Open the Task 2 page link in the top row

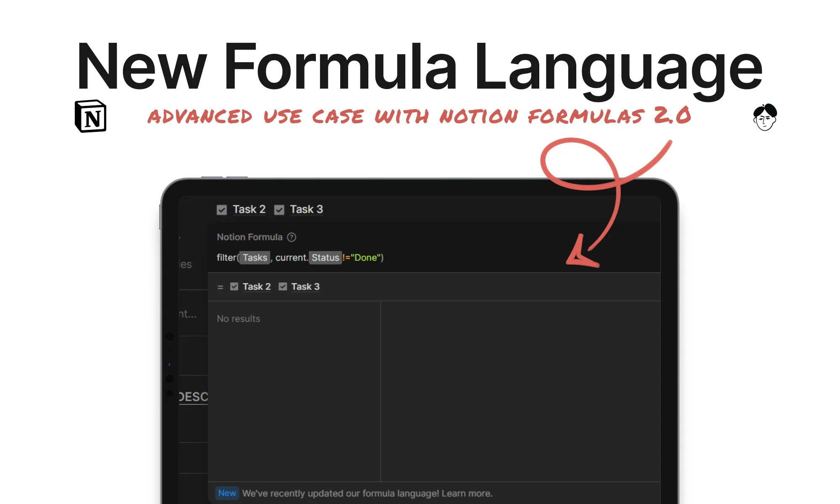249,209
